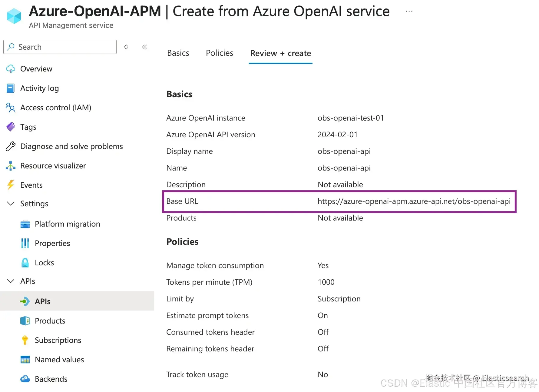Click the purple Tags icon

click(x=11, y=127)
